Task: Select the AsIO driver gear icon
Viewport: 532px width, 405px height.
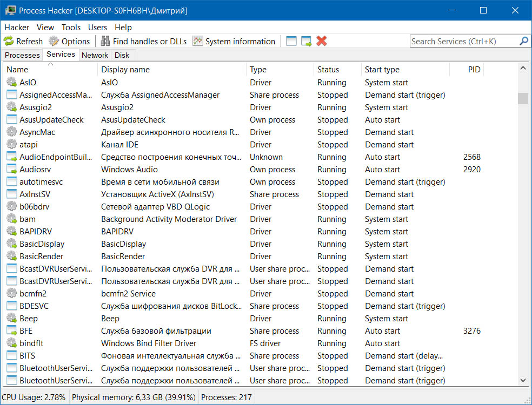Action: pos(11,83)
